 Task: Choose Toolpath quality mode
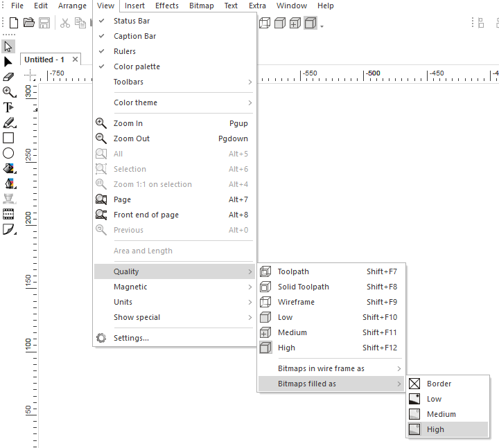click(331, 271)
